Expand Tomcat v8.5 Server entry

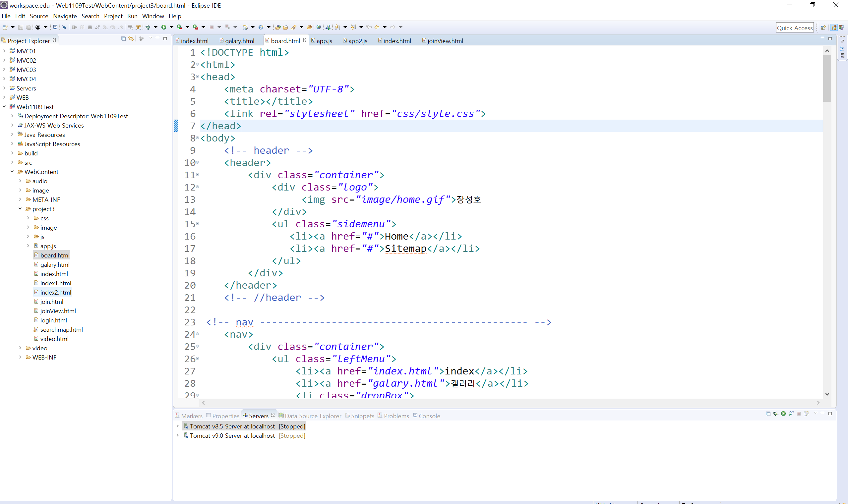pos(178,426)
